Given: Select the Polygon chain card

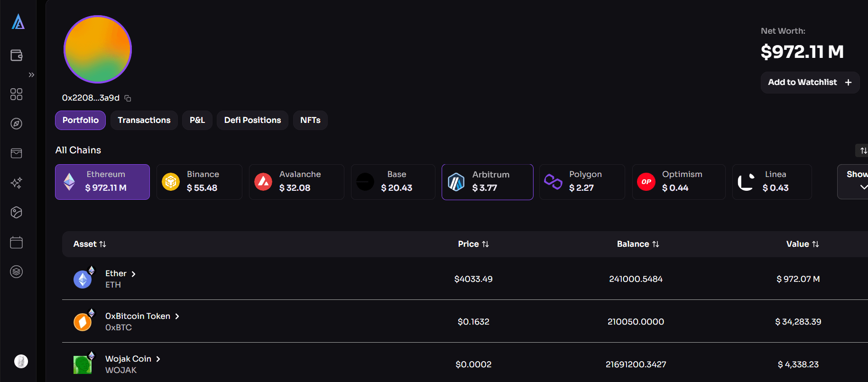Looking at the screenshot, I should click(582, 182).
